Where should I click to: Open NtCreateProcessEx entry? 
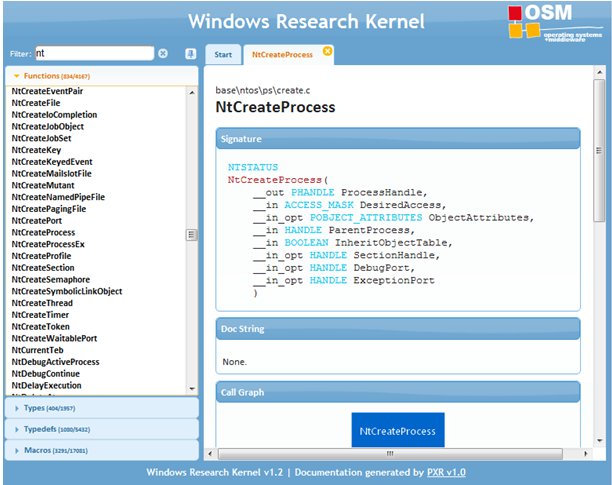coord(48,244)
